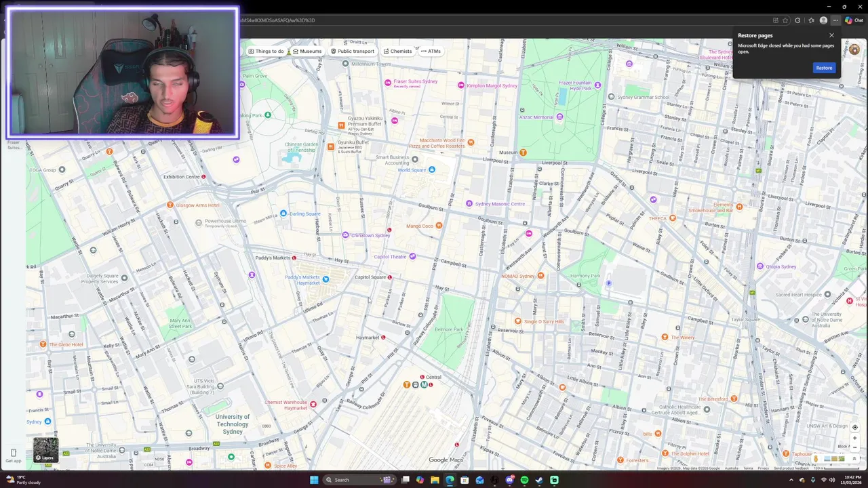Viewport: 868px width, 488px height.
Task: Show hidden system tray icons
Action: point(791,480)
